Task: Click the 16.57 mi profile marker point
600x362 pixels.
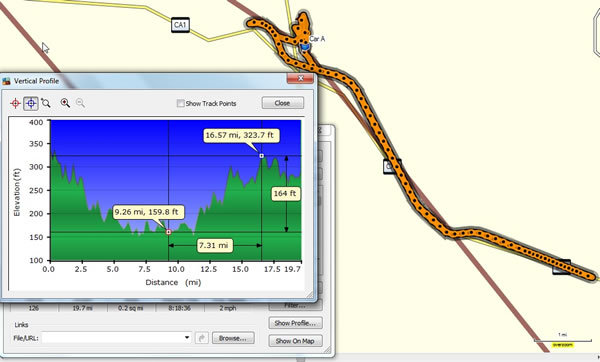Action: (x=262, y=156)
